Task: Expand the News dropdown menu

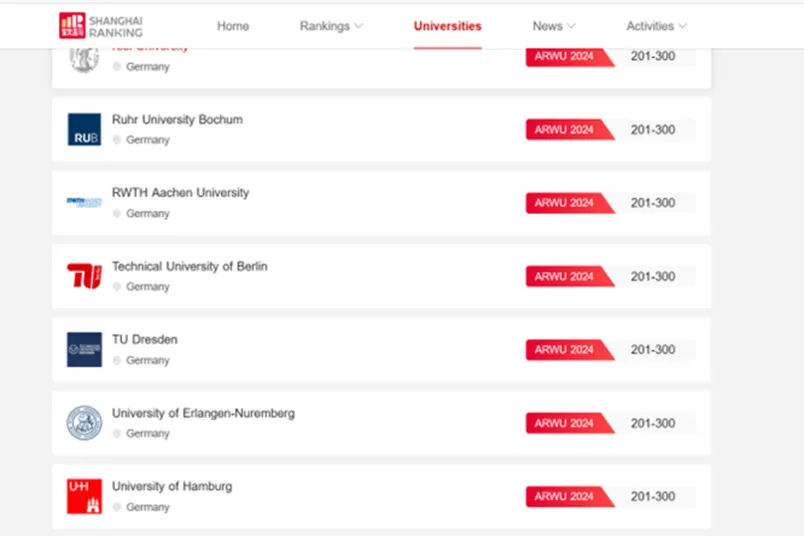Action: (553, 26)
